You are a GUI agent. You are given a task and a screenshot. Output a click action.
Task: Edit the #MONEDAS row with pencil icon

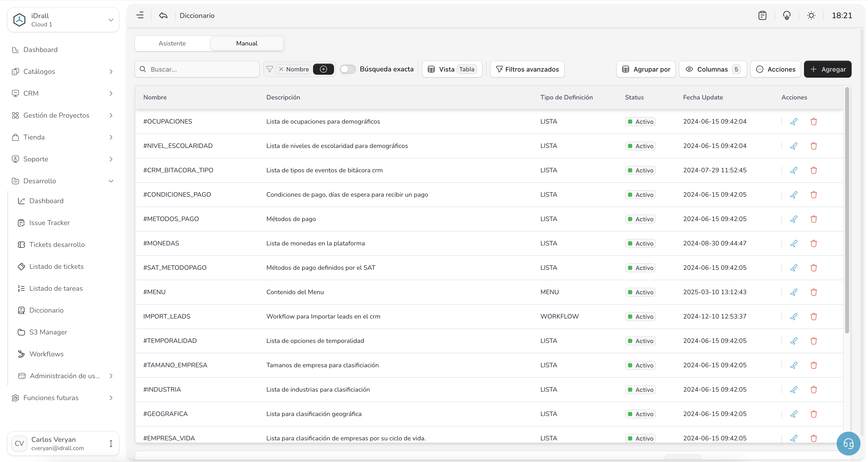(x=794, y=243)
